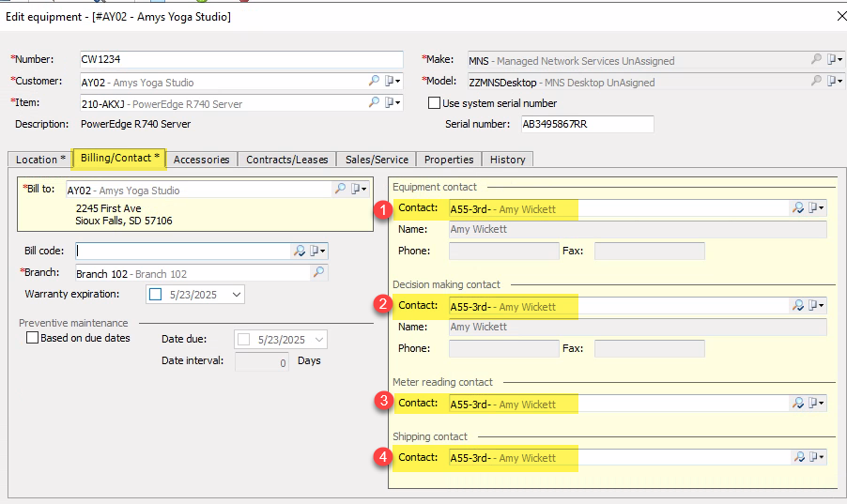Switch to Location tab
Image resolution: width=847 pixels, height=504 pixels.
40,160
